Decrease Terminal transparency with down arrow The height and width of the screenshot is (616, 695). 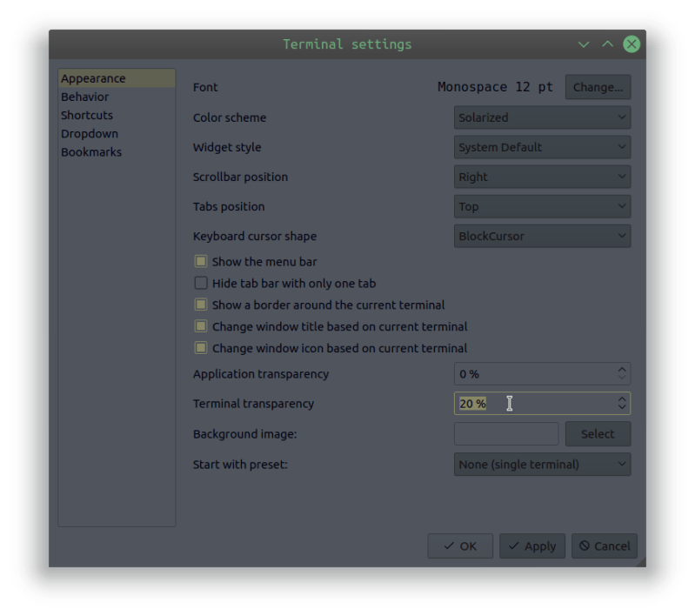[622, 408]
